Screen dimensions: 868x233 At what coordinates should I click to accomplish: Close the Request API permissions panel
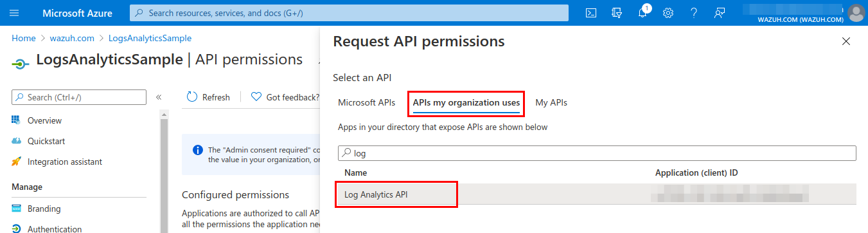coord(846,42)
